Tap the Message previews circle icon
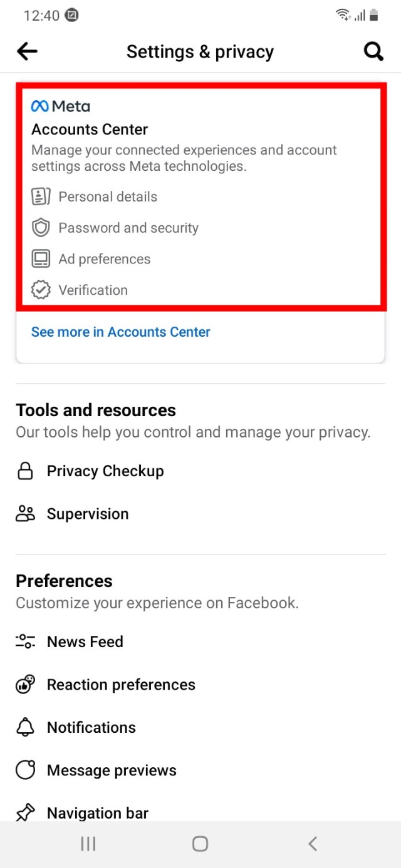Viewport: 401px width, 868px height. pyautogui.click(x=25, y=770)
